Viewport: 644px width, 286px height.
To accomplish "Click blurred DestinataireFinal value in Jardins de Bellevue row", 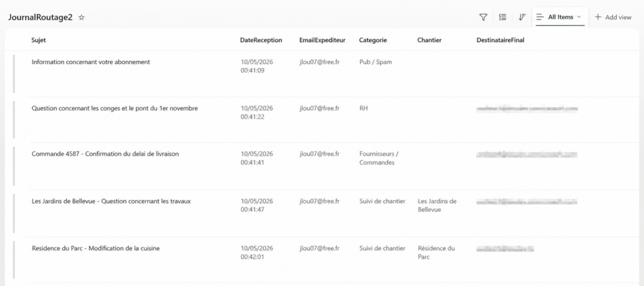I will pos(527,202).
